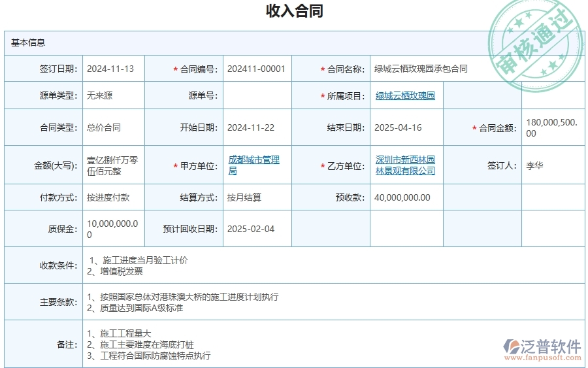The width and height of the screenshot is (588, 368).
Task: Click the 所属项目 label
Action: point(346,96)
